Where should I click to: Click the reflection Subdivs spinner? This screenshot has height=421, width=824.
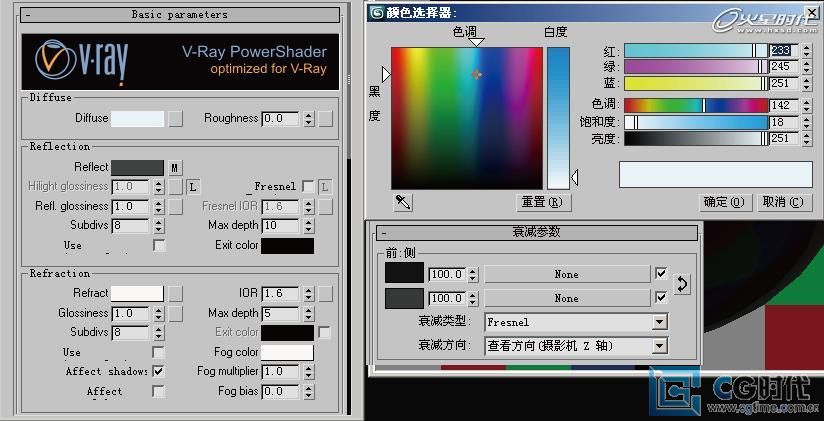[158, 226]
